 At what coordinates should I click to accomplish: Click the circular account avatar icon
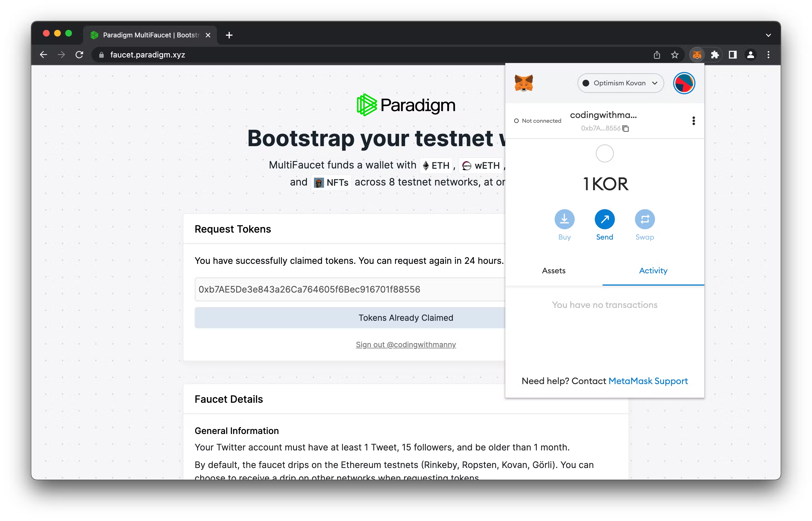683,83
